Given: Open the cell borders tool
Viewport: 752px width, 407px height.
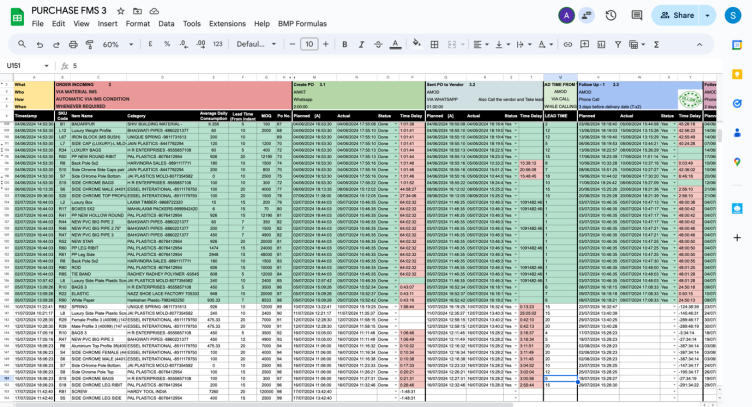Looking at the screenshot, I should click(x=435, y=44).
